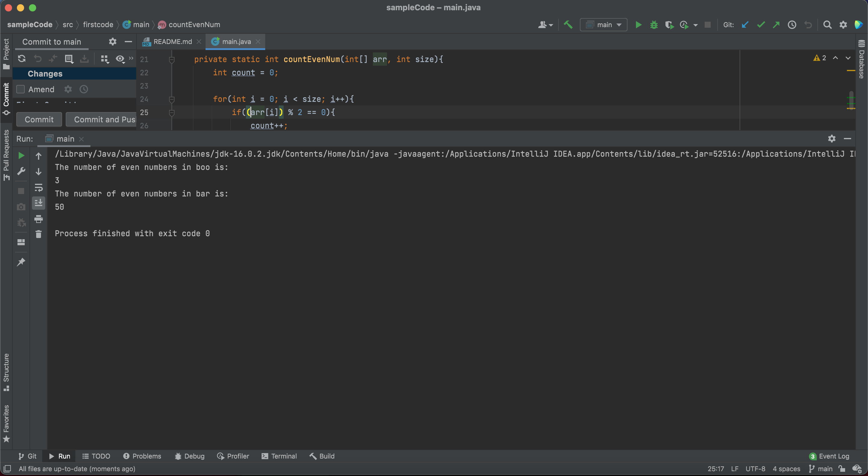Enable the Amend checkbox

pyautogui.click(x=20, y=89)
